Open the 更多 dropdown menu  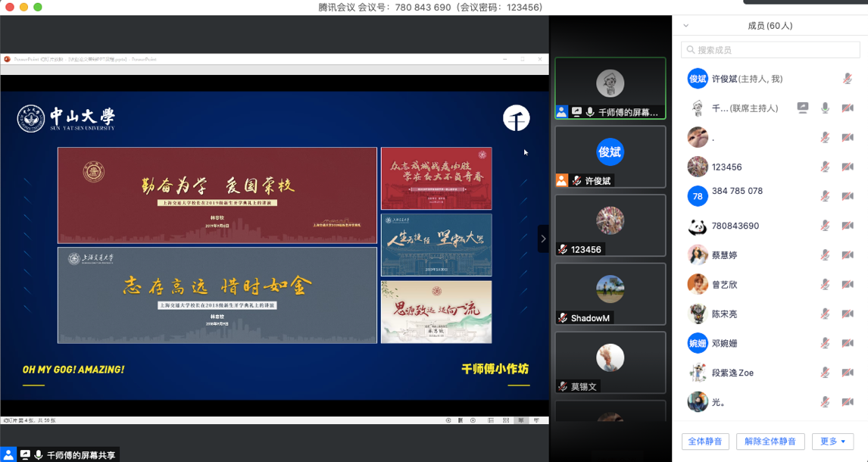pyautogui.click(x=832, y=442)
